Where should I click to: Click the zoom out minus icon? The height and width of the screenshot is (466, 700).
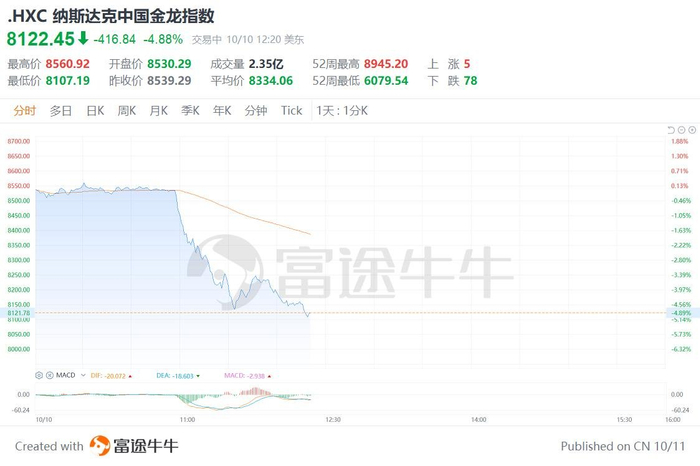coord(682,129)
